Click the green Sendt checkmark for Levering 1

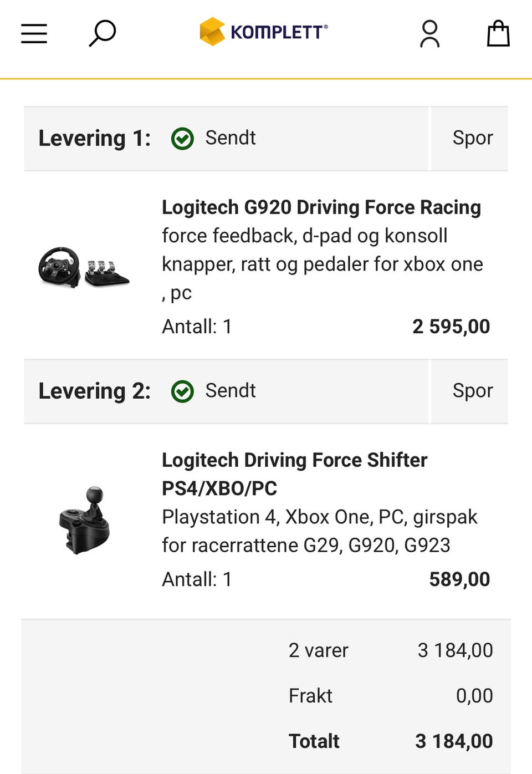182,139
